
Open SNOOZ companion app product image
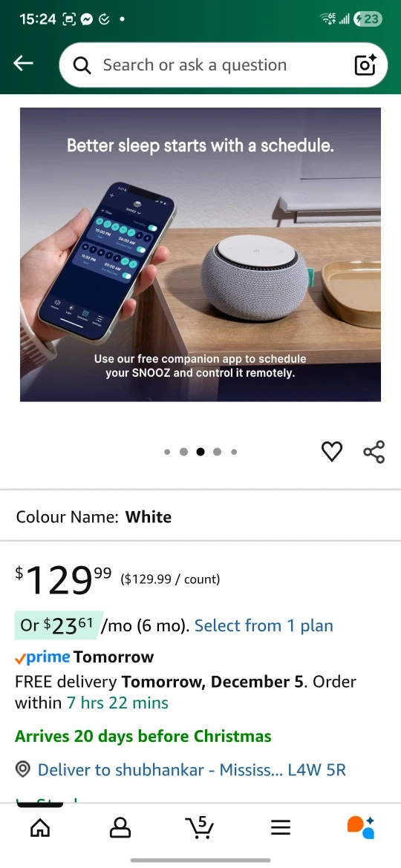pyautogui.click(x=200, y=254)
